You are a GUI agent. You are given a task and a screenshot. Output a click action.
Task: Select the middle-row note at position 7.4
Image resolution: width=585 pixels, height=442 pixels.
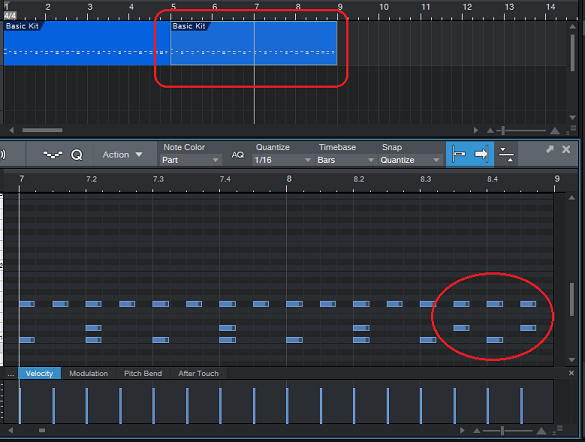click(227, 328)
